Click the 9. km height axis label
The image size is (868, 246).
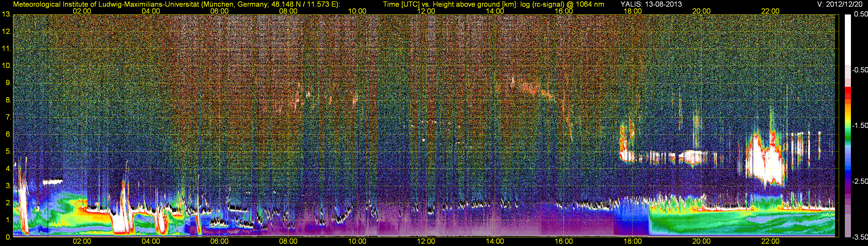pos(8,83)
